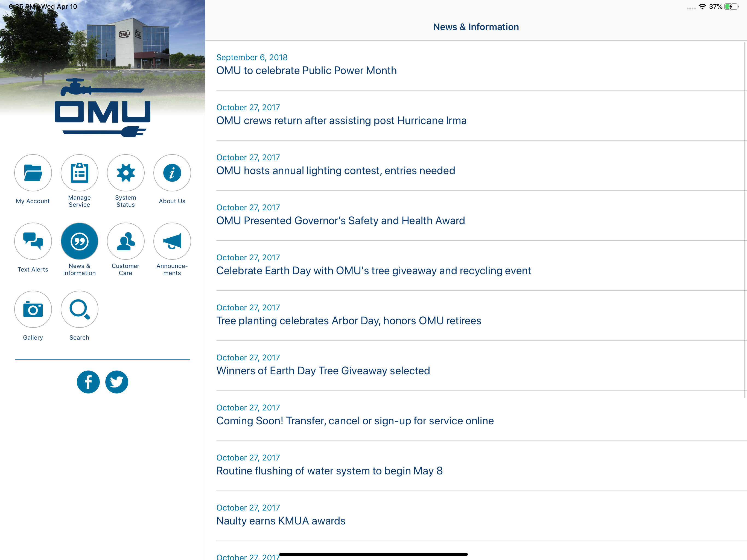Viewport: 747px width, 560px height.
Task: Open the Manage Service clipboard icon
Action: pyautogui.click(x=79, y=173)
